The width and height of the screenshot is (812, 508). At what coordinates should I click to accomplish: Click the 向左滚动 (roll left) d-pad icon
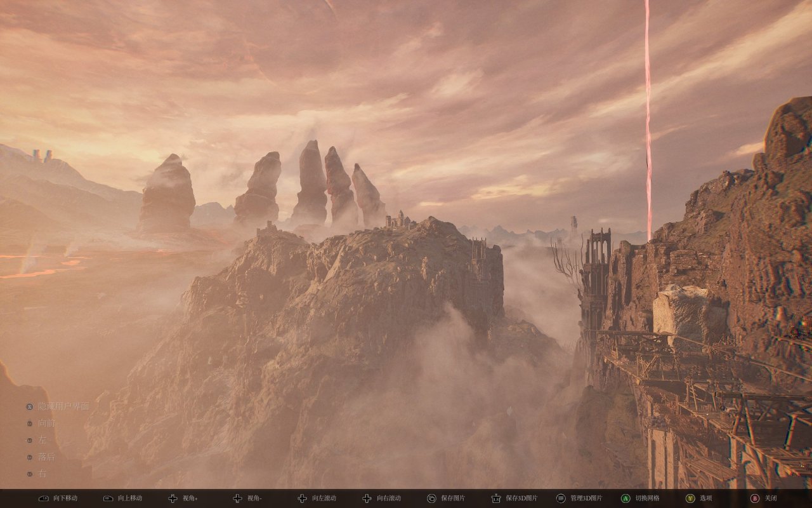[302, 498]
